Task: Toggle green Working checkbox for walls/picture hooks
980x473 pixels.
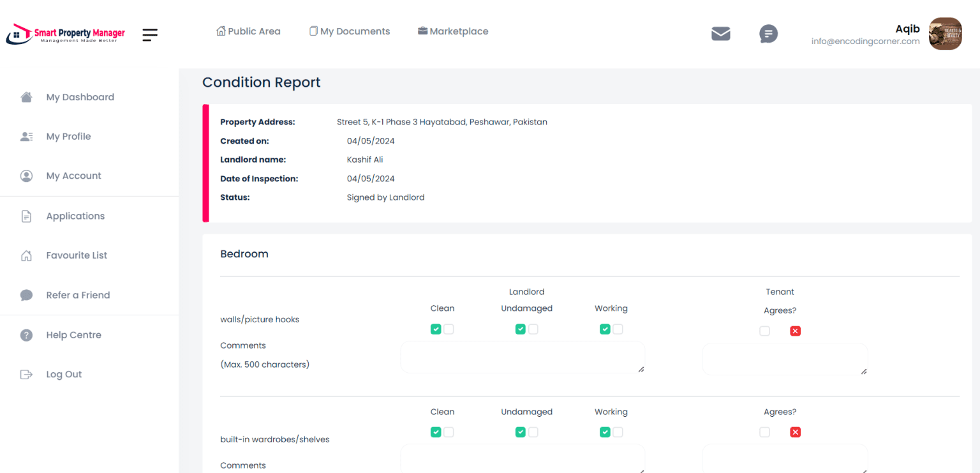Action: pyautogui.click(x=605, y=329)
